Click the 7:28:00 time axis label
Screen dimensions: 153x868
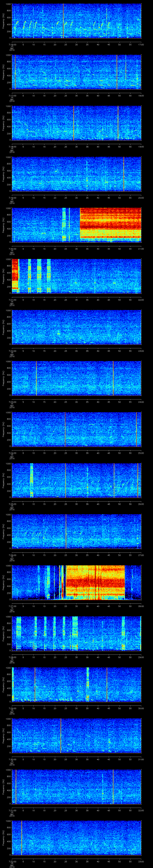(x=12, y=657)
